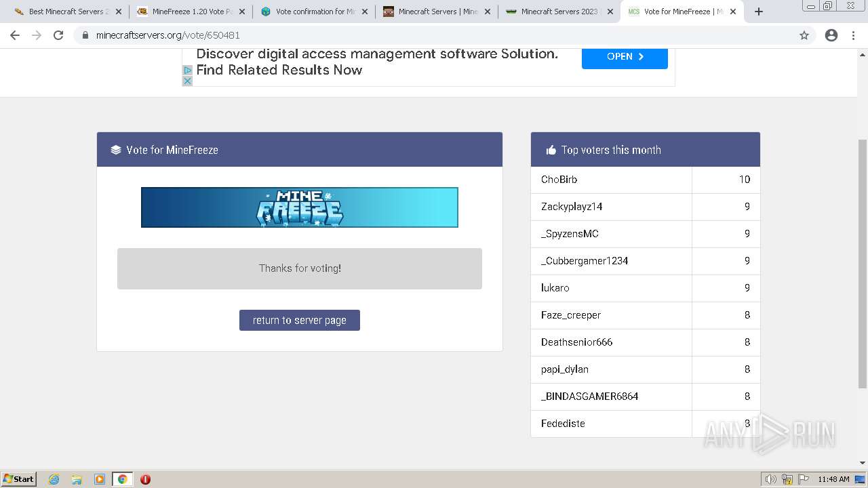Click the Vote for MineFreeze header
Viewport: 868px width, 488px height.
pos(300,150)
